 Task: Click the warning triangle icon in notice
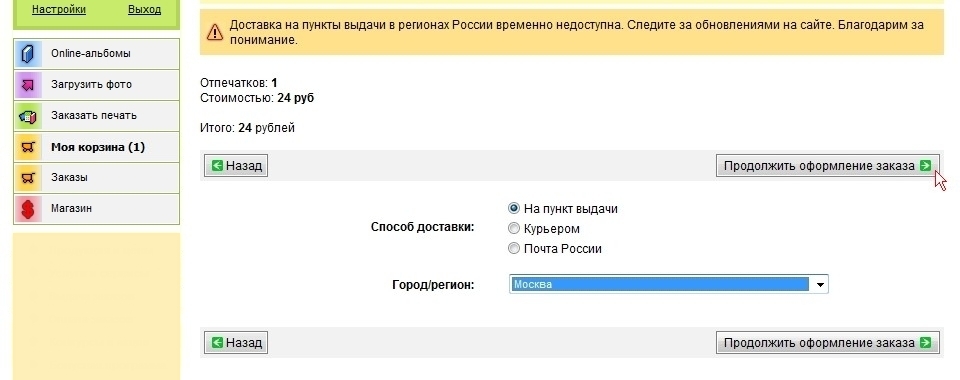tap(215, 32)
